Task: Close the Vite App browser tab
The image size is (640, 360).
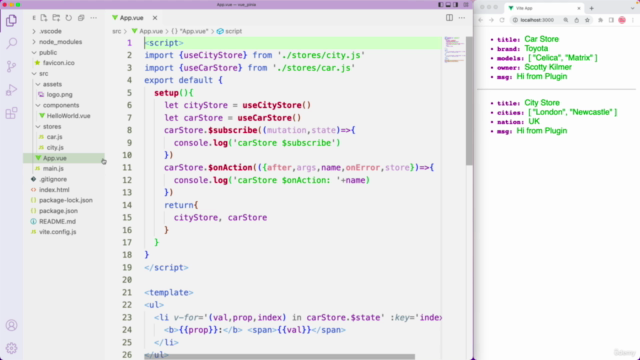Action: [579, 8]
